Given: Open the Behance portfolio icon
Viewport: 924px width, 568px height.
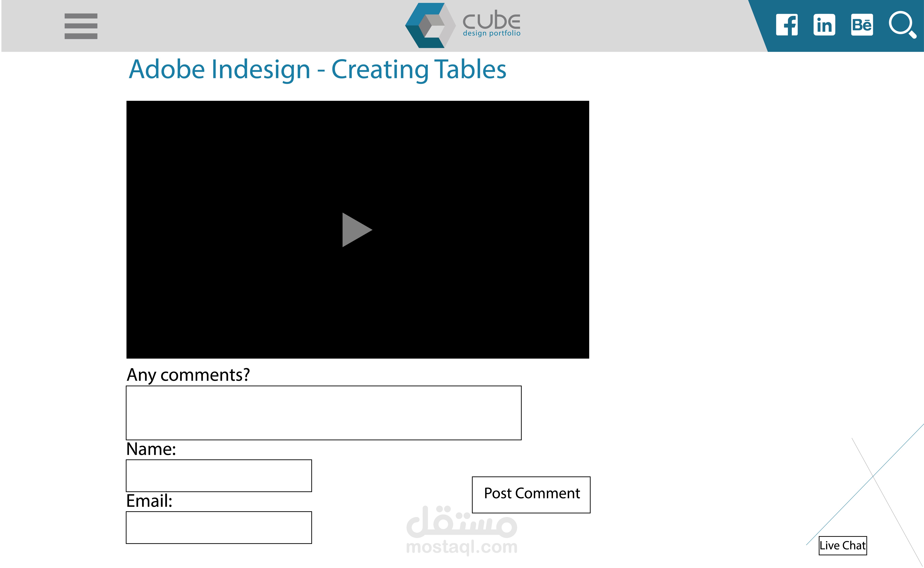Looking at the screenshot, I should (862, 25).
